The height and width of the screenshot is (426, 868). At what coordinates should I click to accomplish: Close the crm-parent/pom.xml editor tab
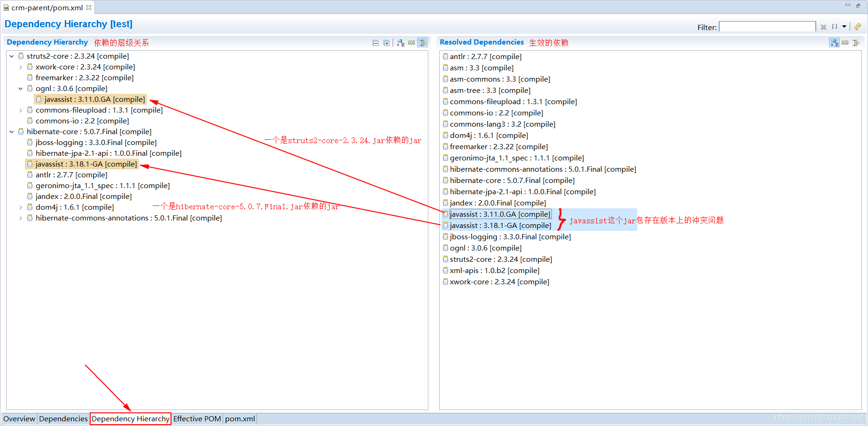(x=89, y=8)
